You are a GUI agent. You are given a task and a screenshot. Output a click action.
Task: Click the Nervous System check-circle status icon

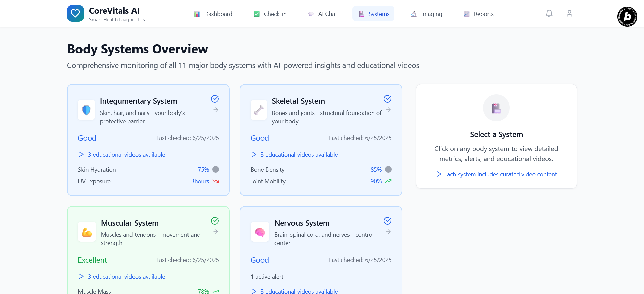click(388, 221)
